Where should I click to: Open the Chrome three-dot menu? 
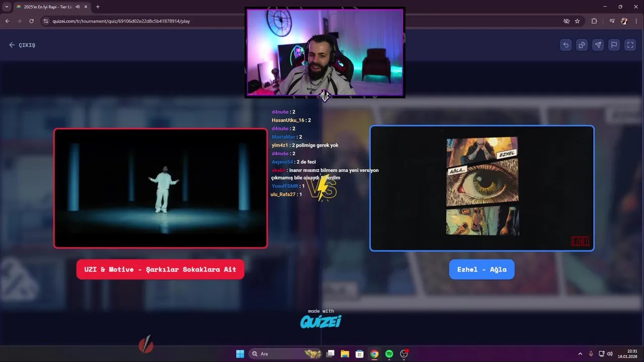pos(636,21)
